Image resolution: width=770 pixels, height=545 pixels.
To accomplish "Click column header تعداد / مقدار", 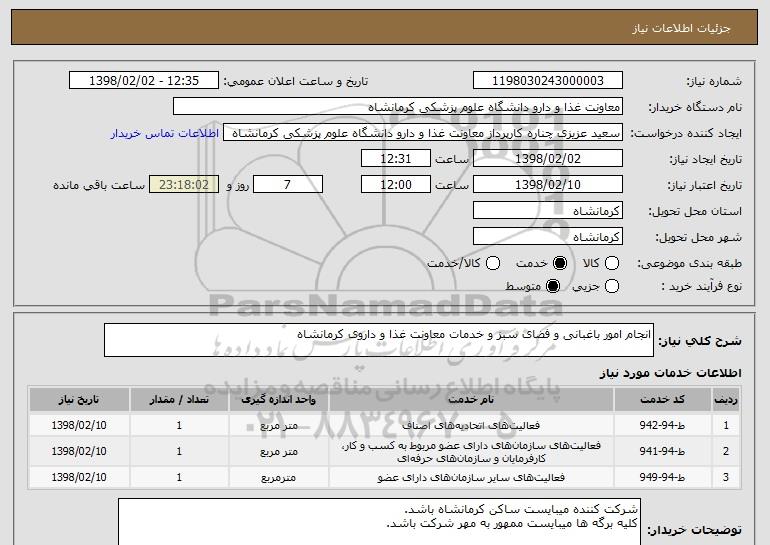I will pyautogui.click(x=179, y=400).
